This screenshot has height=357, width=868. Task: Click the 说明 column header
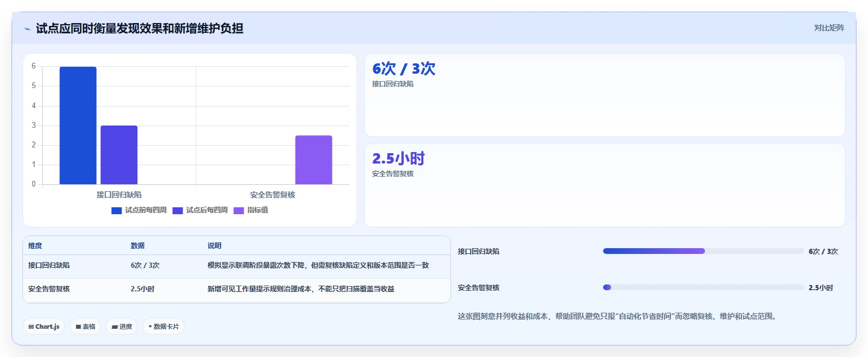click(x=214, y=246)
